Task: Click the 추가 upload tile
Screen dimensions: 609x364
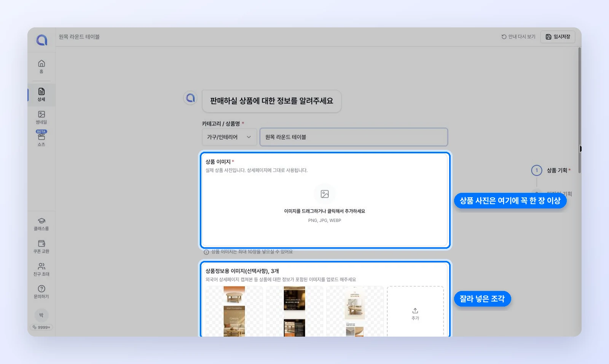Action: point(415,311)
